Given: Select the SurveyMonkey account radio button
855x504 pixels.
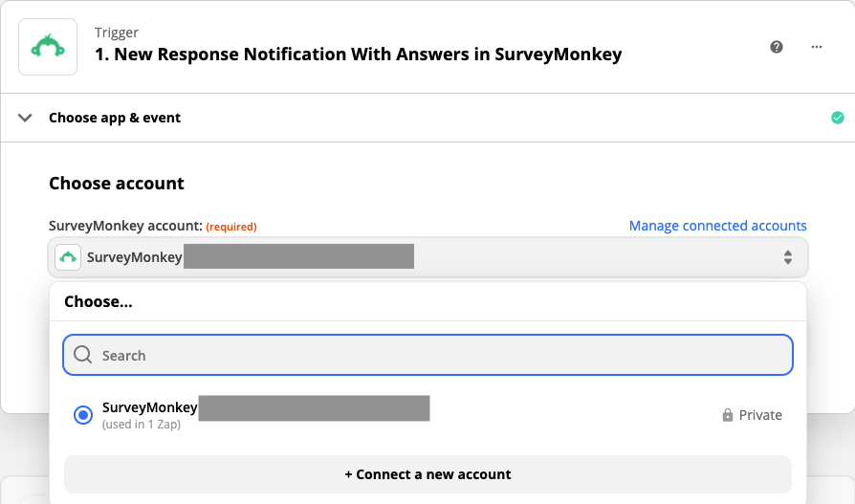Looking at the screenshot, I should click(x=83, y=415).
